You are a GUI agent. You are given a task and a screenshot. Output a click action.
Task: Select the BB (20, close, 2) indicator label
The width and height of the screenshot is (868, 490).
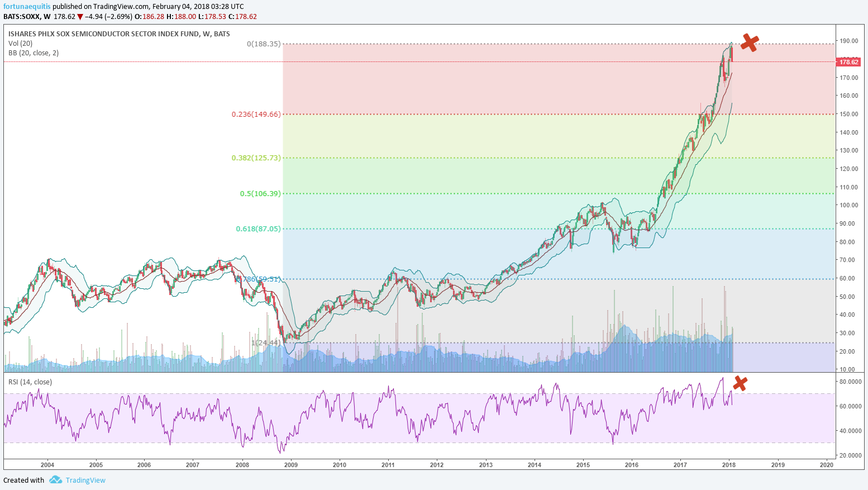coord(34,53)
